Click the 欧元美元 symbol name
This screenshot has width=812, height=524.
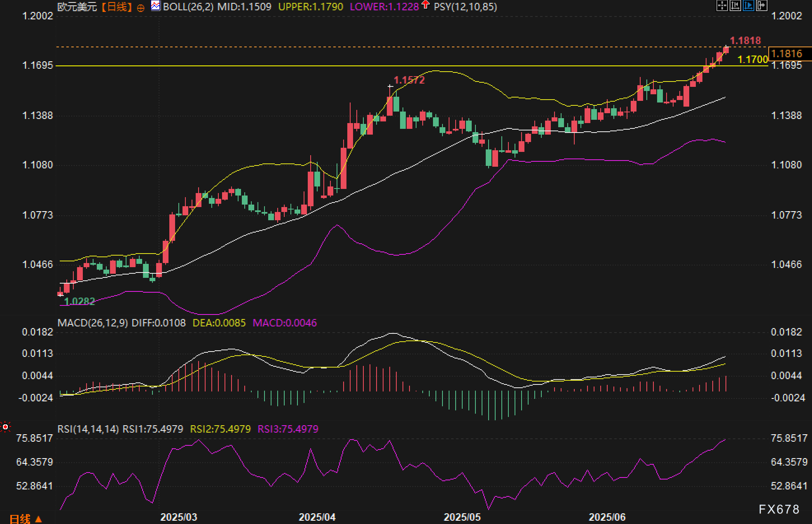[77, 7]
